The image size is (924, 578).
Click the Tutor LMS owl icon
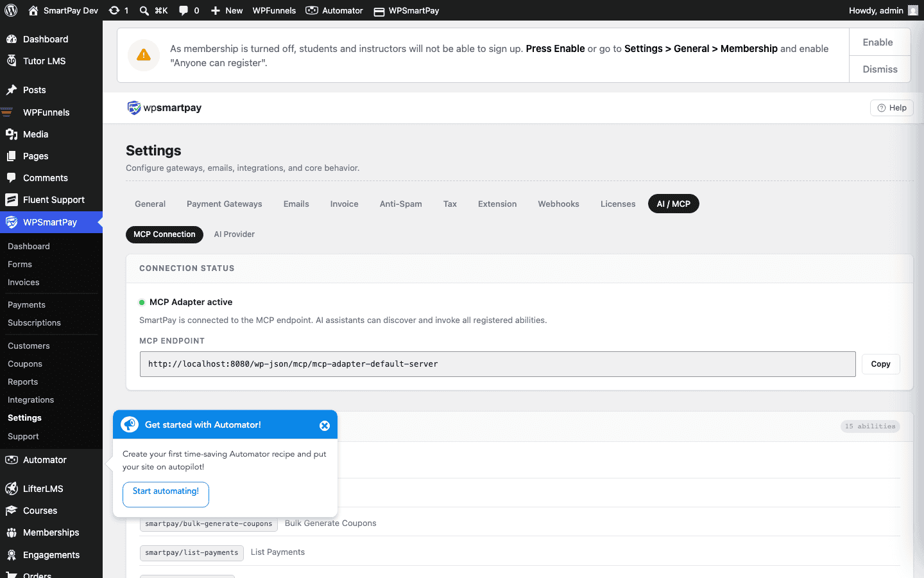click(12, 61)
